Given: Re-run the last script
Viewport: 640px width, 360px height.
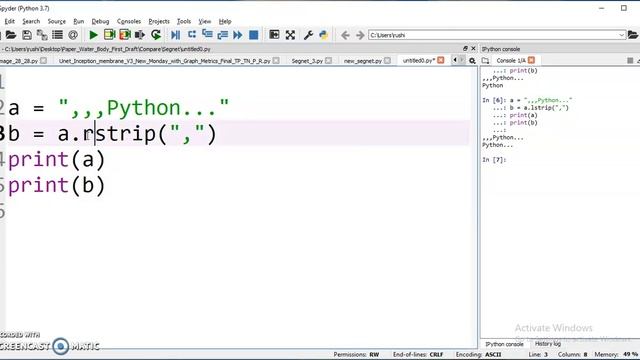Looking at the screenshot, I should (x=156, y=35).
